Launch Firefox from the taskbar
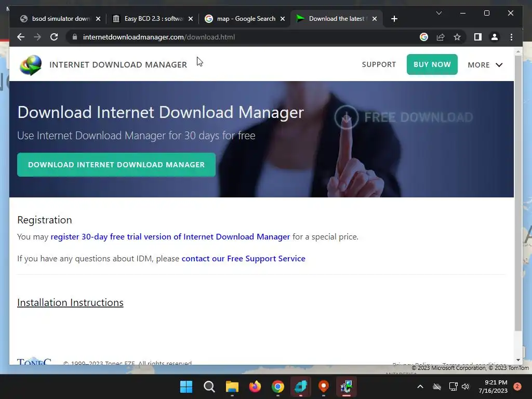Screen dimensions: 532x399 tap(255, 387)
